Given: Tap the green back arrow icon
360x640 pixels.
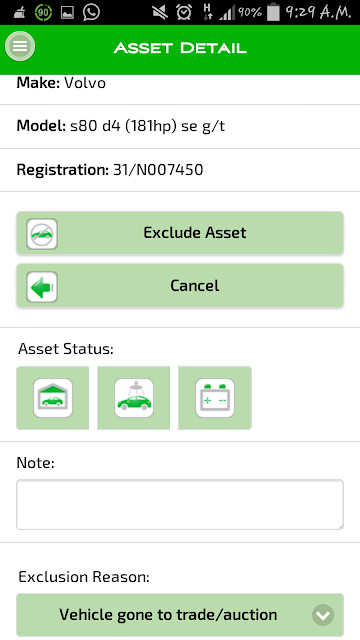Looking at the screenshot, I should click(42, 287).
